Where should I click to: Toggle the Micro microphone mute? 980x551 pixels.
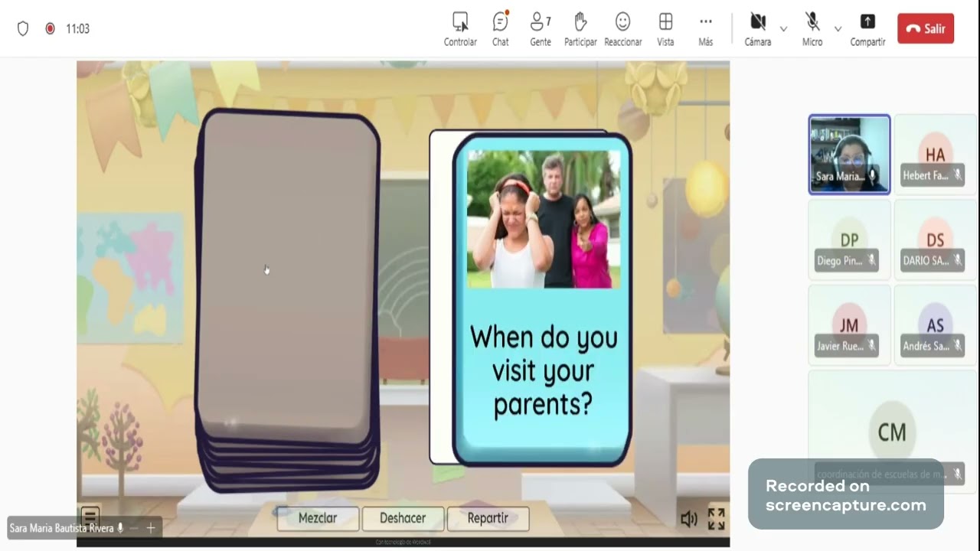pyautogui.click(x=812, y=29)
